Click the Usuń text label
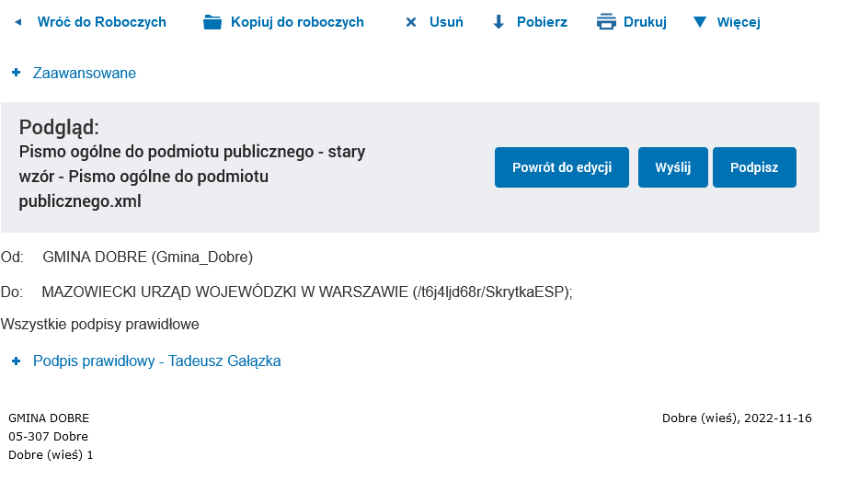The image size is (848, 504). click(x=446, y=22)
